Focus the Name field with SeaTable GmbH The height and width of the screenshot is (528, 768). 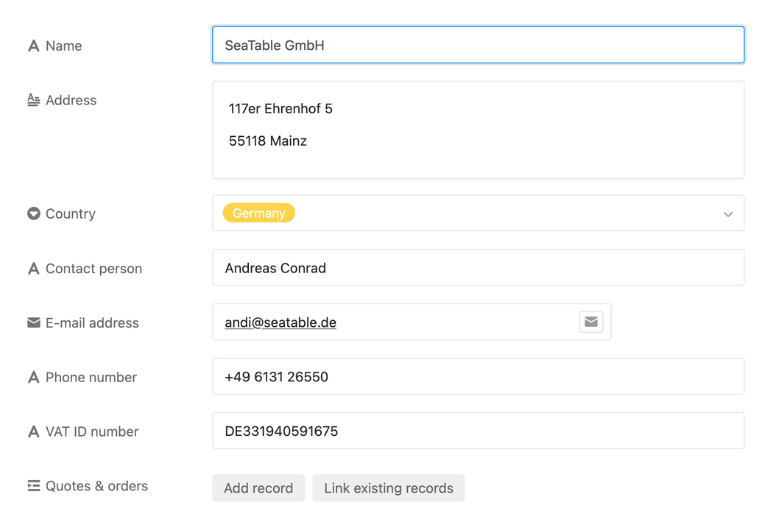point(478,45)
